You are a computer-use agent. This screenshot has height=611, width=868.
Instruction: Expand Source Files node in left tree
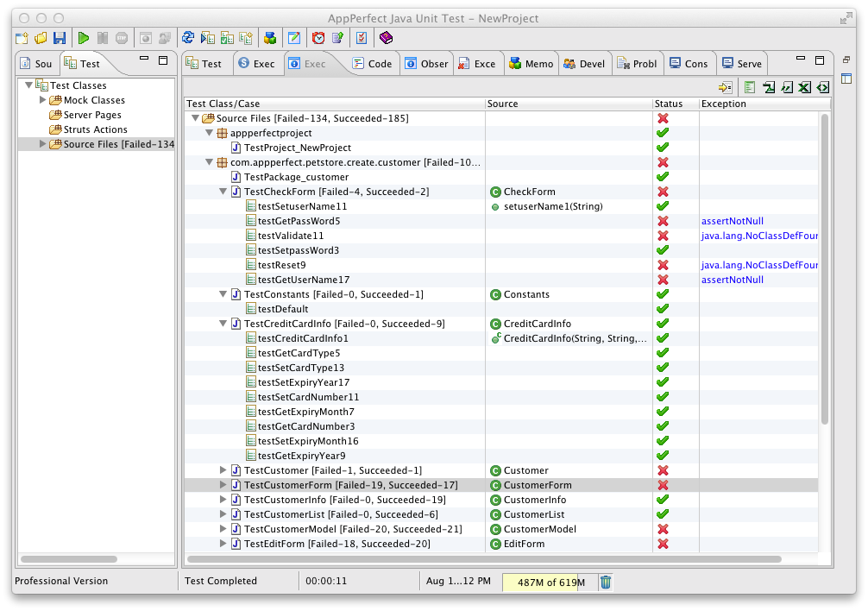(42, 144)
